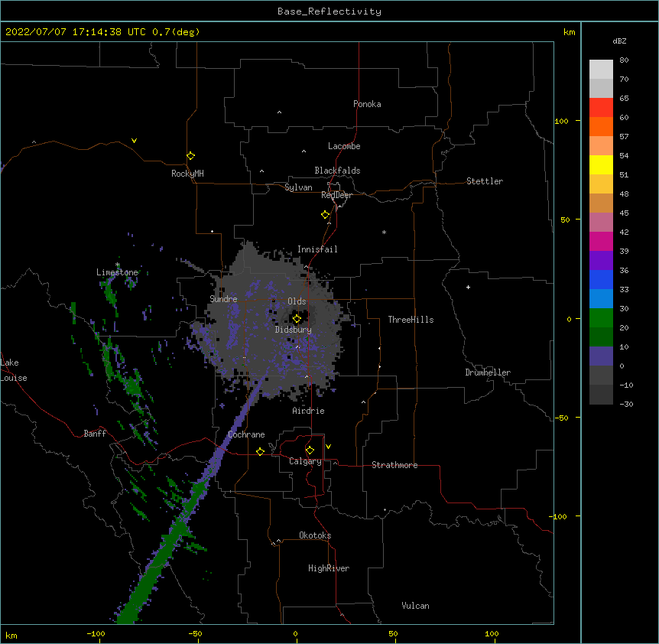
Task: Click the yellow diamond marker below Cochrane
Action: (x=260, y=451)
